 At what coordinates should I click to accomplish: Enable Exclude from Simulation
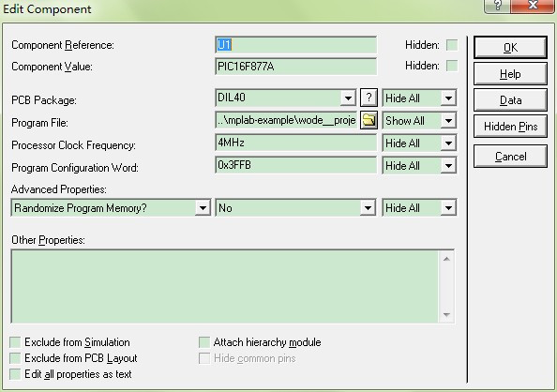(x=15, y=342)
